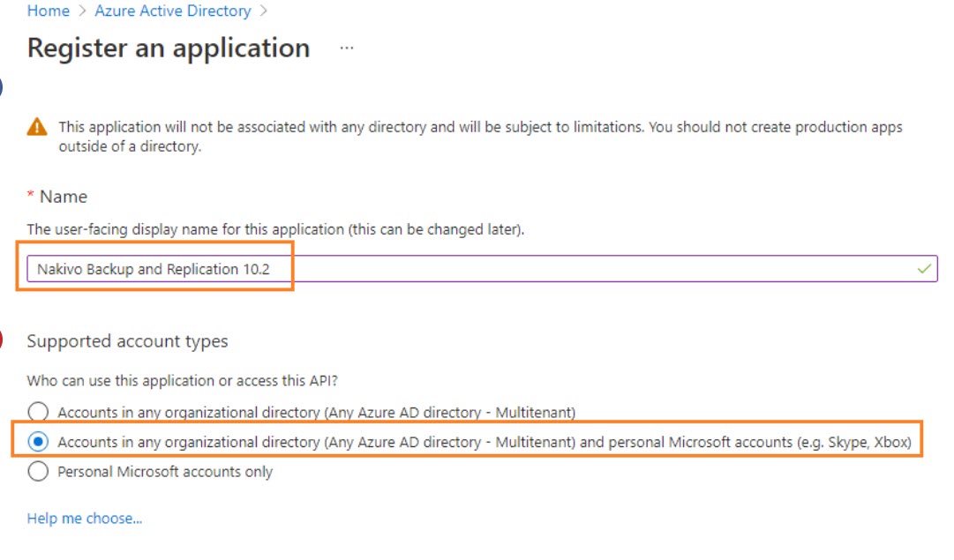
Task: Click the Name field label
Action: pos(64,197)
